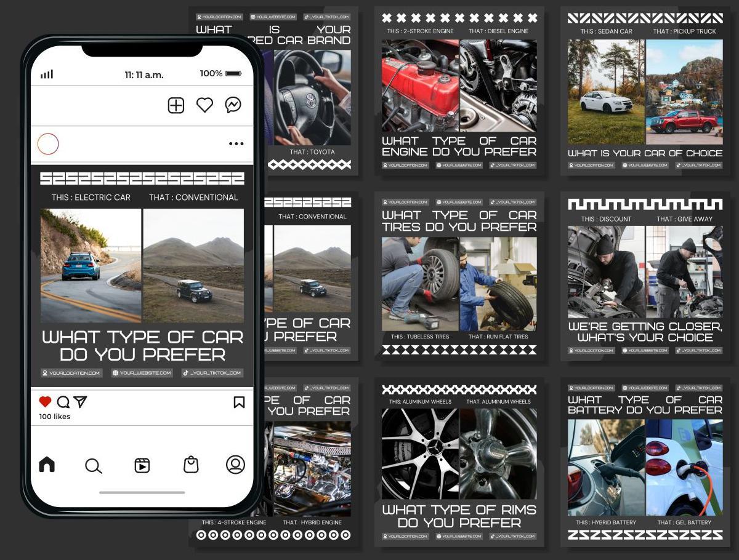Open notifications via the heart icon

(x=204, y=105)
